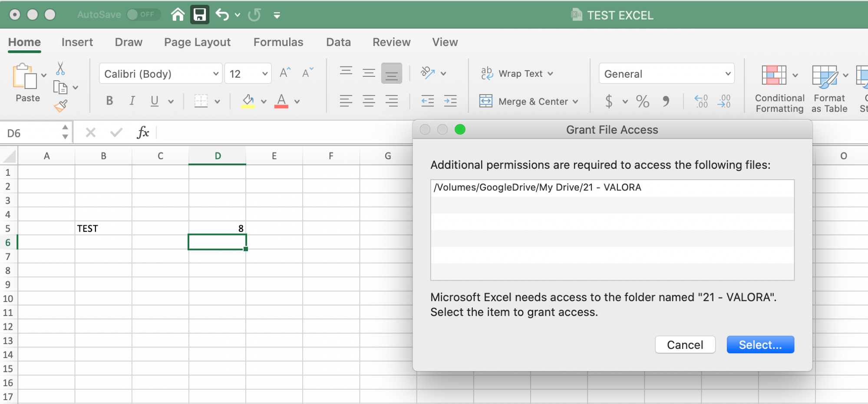Screen dimensions: 868x404
Task: Select cell B5 containing TEST
Action: click(103, 228)
